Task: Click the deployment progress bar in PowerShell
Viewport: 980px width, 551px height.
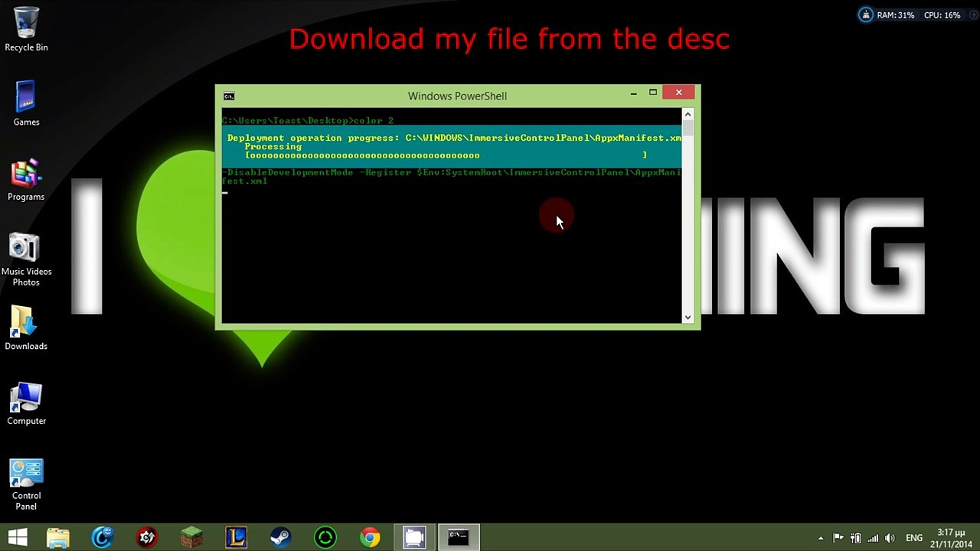Action: point(446,155)
